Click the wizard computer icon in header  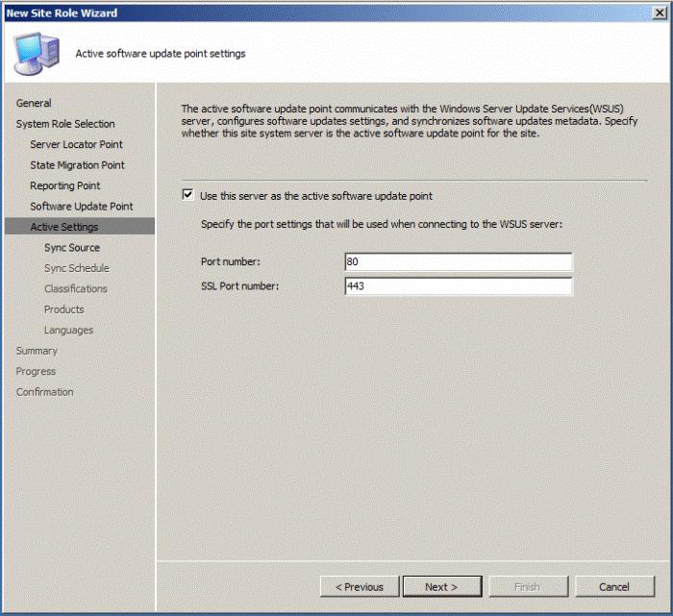click(x=37, y=54)
